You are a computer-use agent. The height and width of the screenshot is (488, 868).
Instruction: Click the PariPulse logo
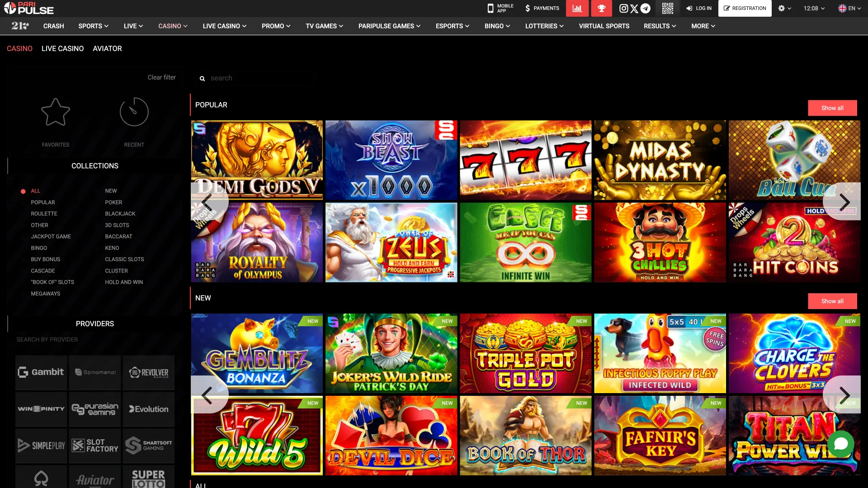tap(29, 8)
